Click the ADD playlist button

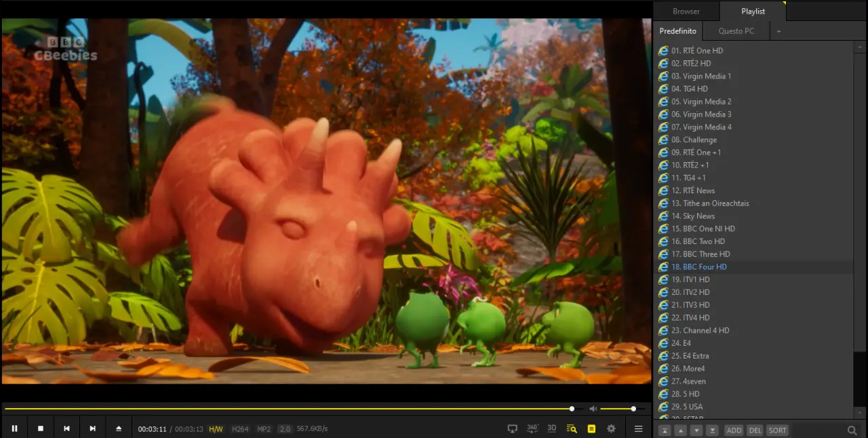coord(734,430)
